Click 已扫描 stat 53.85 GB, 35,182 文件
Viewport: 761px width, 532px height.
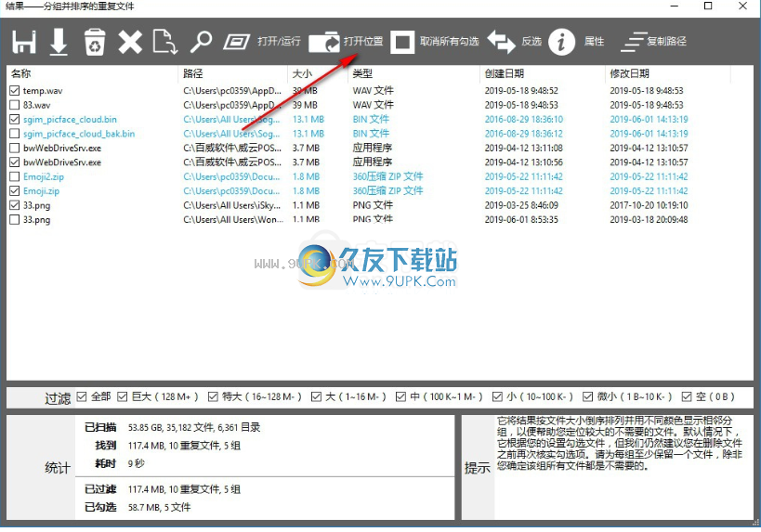coord(194,427)
